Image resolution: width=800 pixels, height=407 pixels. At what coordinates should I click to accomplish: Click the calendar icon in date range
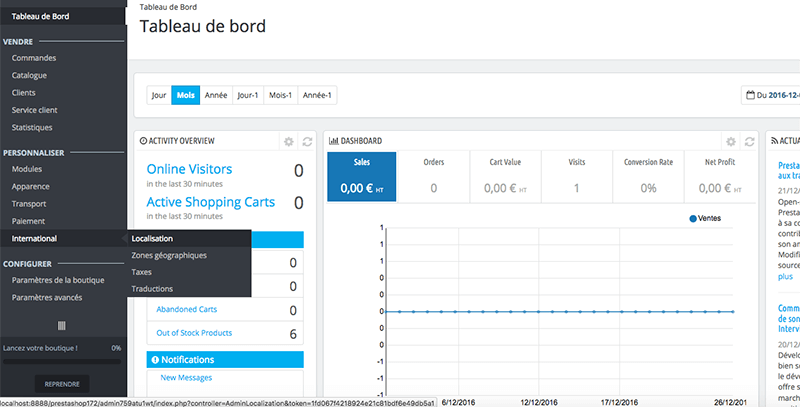click(750, 96)
